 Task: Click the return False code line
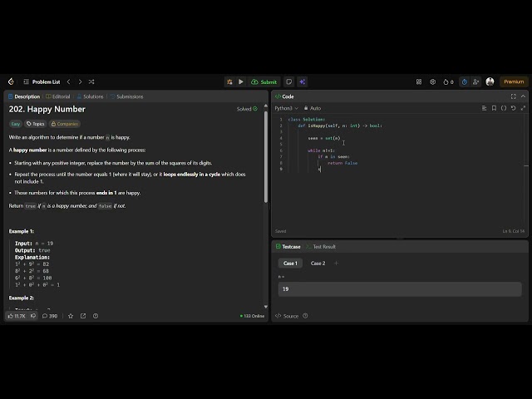pyautogui.click(x=342, y=163)
